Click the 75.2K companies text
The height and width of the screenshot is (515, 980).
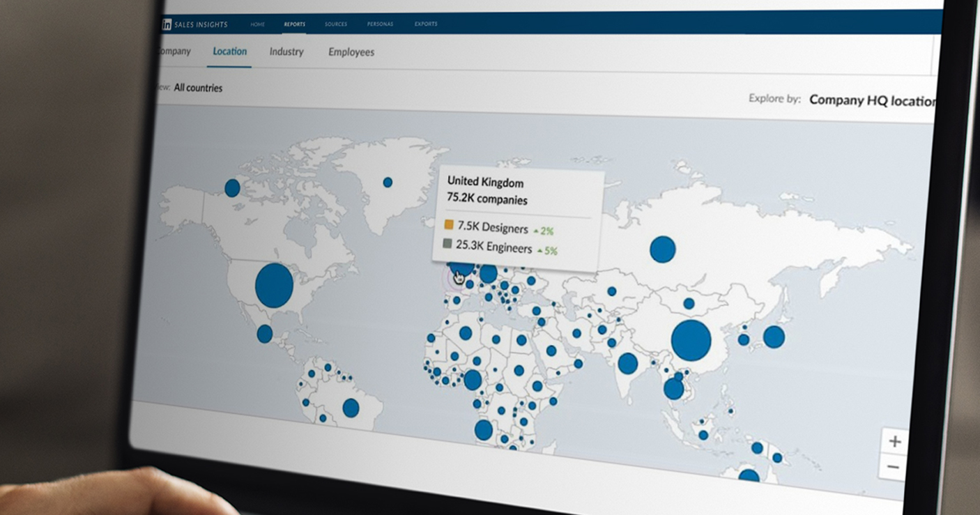point(487,200)
